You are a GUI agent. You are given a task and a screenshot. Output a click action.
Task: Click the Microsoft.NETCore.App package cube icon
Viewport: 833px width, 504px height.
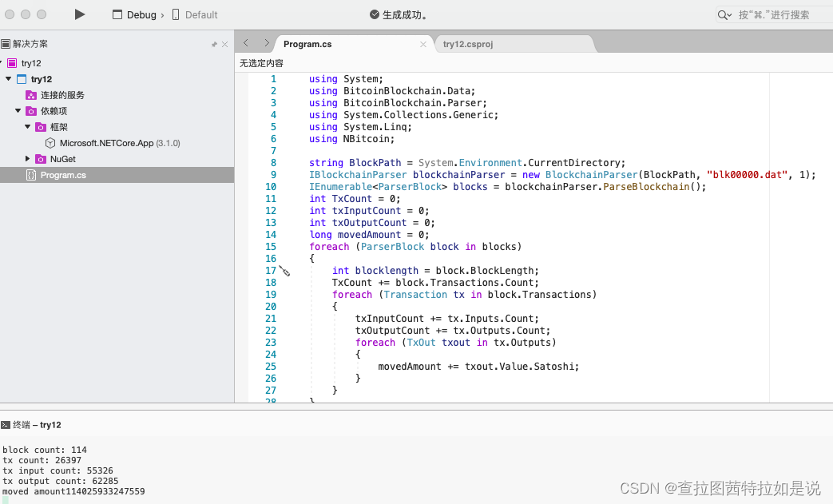pyautogui.click(x=50, y=143)
